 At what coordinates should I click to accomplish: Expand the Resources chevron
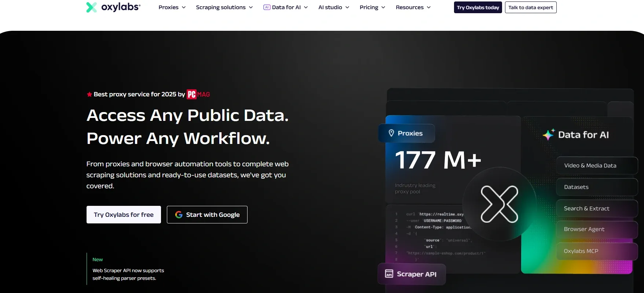[429, 7]
